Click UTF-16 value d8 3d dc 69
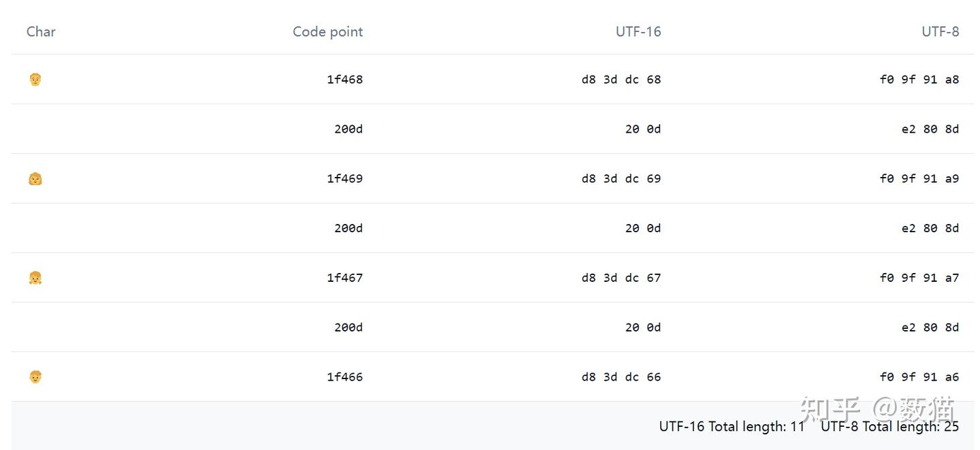Image resolution: width=980 pixels, height=450 pixels. point(621,179)
